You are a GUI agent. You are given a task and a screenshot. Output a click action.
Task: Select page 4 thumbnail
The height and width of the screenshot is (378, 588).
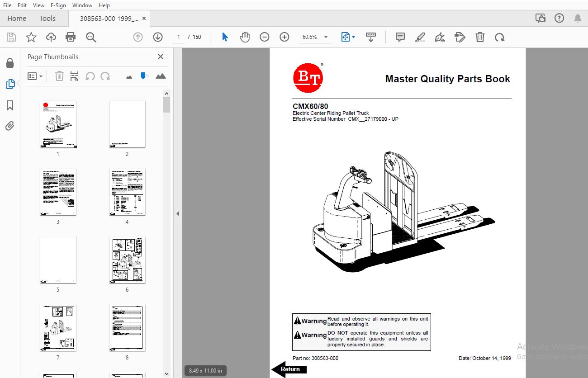coord(127,192)
